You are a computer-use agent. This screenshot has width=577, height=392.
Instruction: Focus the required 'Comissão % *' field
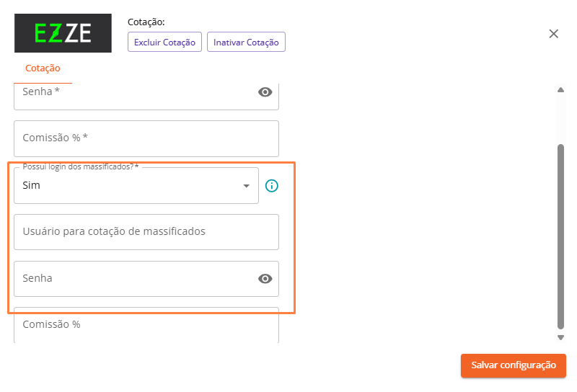[146, 138]
